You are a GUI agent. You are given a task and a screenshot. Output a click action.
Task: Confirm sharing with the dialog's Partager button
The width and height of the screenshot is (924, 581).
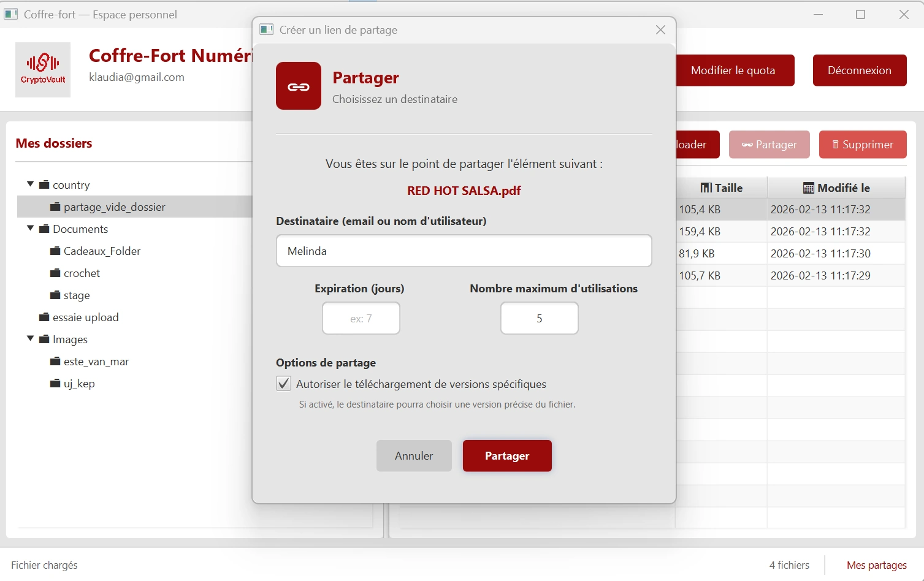tap(507, 456)
